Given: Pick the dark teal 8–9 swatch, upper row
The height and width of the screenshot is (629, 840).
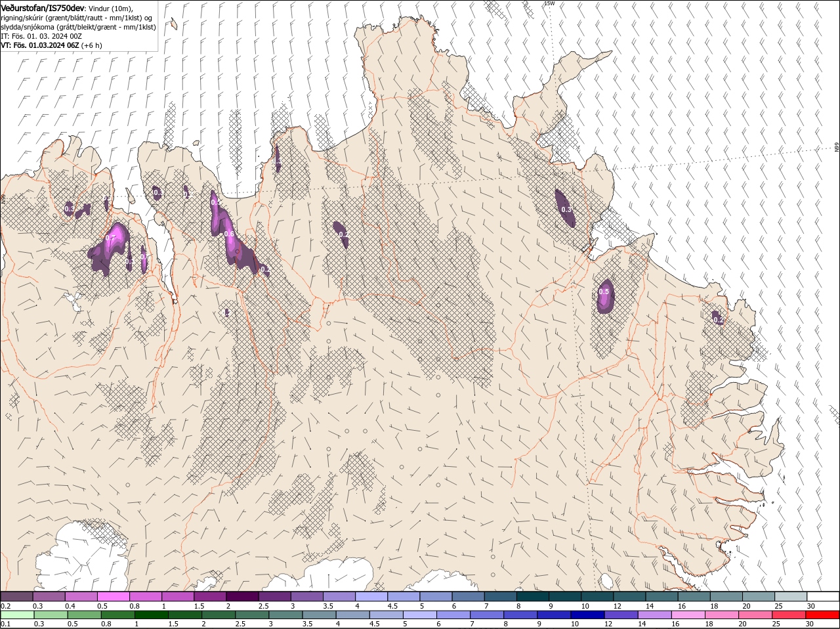Looking at the screenshot, I should coord(532,596).
